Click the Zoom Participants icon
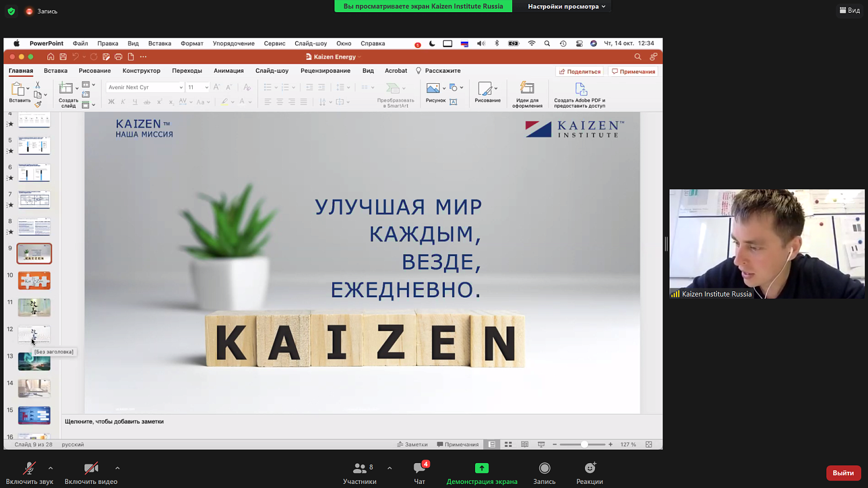Viewport: 868px width, 488px height. point(360,468)
